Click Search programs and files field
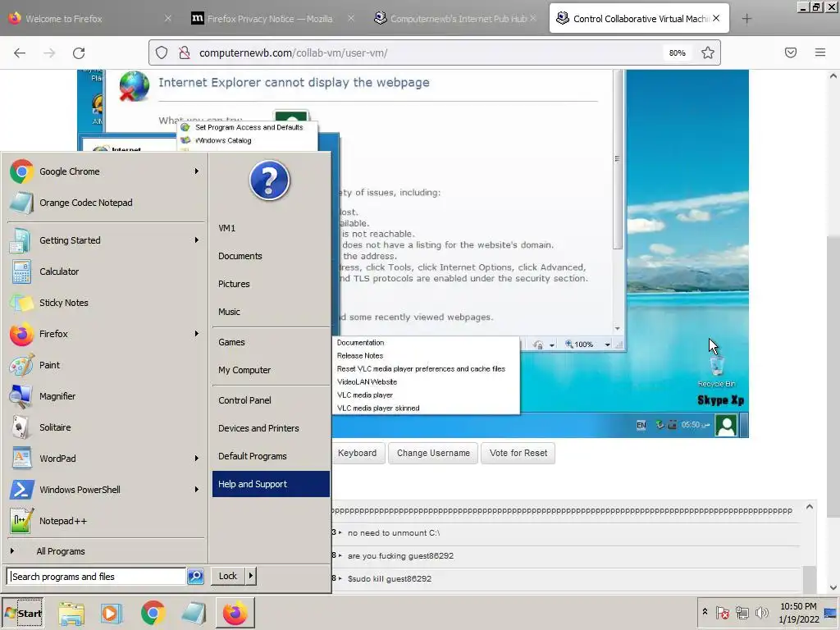Viewport: 840px width, 630px height. tap(97, 577)
